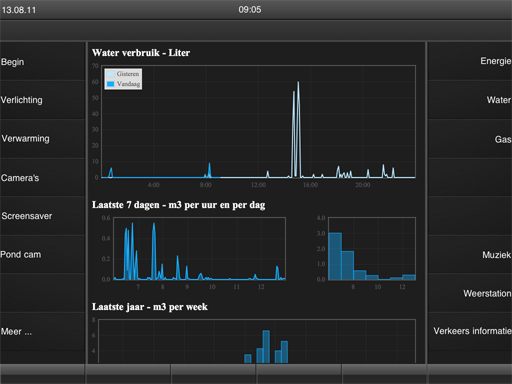Open the Verwarming section
This screenshot has height=384, width=512.
point(42,139)
